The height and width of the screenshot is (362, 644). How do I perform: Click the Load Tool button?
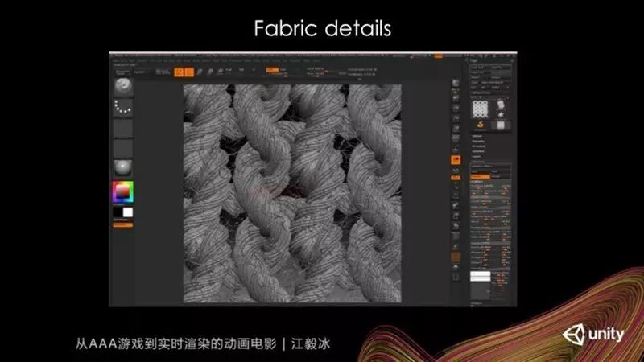pyautogui.click(x=478, y=67)
